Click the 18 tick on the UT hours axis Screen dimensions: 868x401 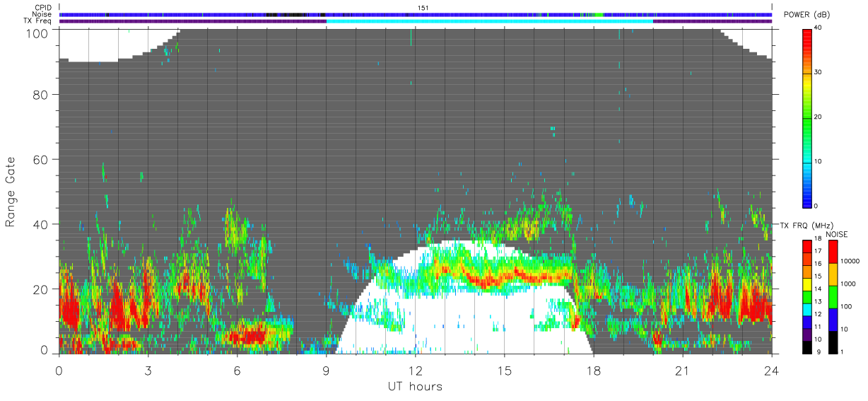594,370
